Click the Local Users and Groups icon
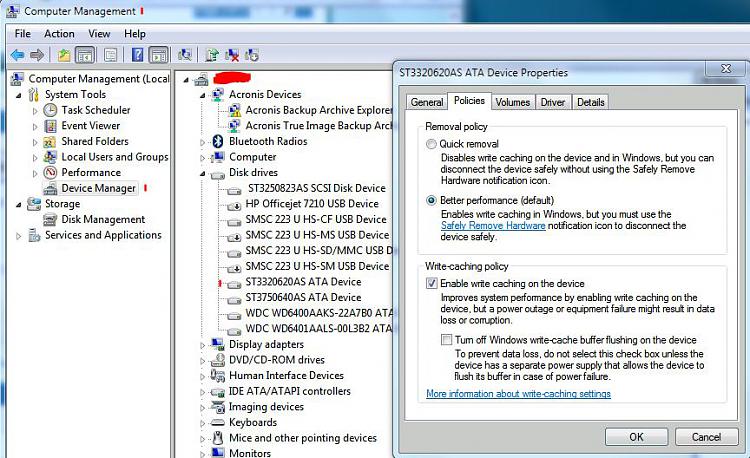Screen dimensions: 750x458 point(50,157)
